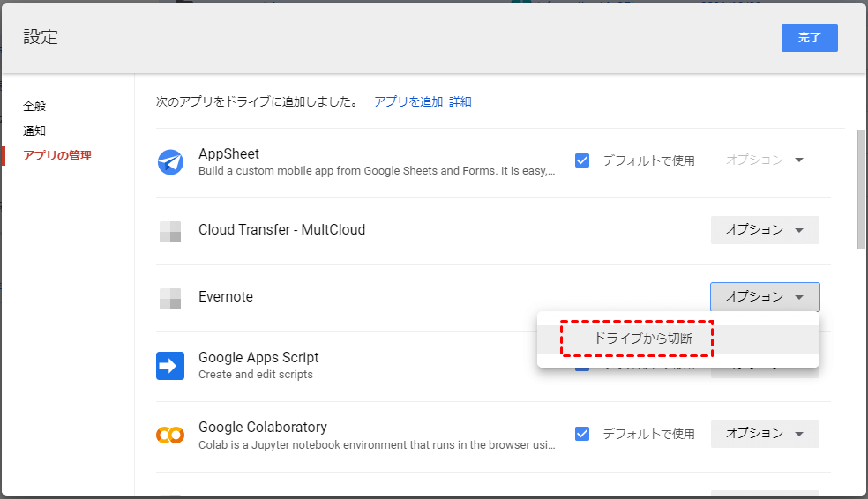
Task: Click the Google Colaboratory CO icon
Action: point(170,436)
